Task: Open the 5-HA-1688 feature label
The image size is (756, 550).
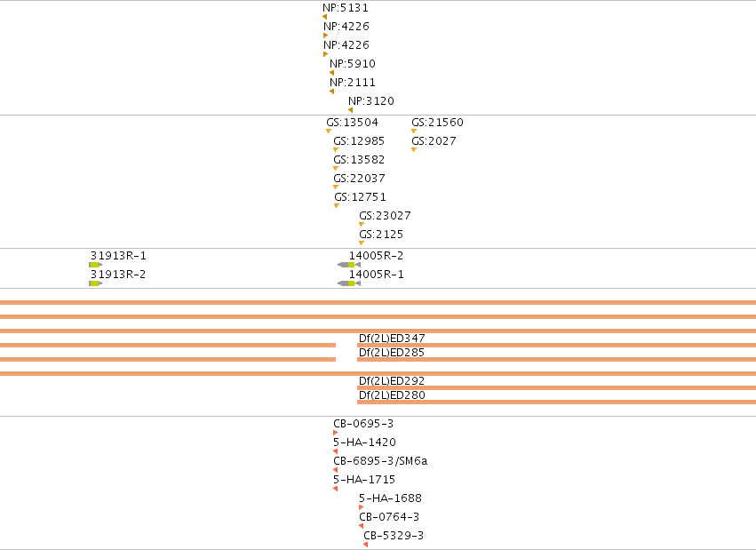Action: [x=391, y=498]
